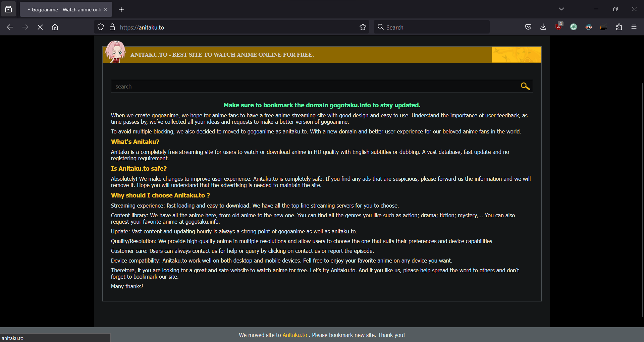Expand the list all tabs dropdown
644x342 pixels.
(561, 9)
